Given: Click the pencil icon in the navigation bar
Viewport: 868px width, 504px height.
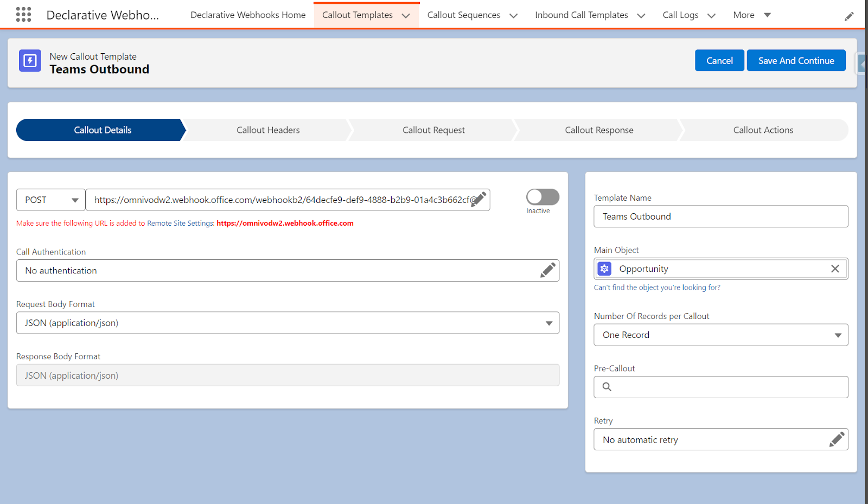Looking at the screenshot, I should click(849, 16).
